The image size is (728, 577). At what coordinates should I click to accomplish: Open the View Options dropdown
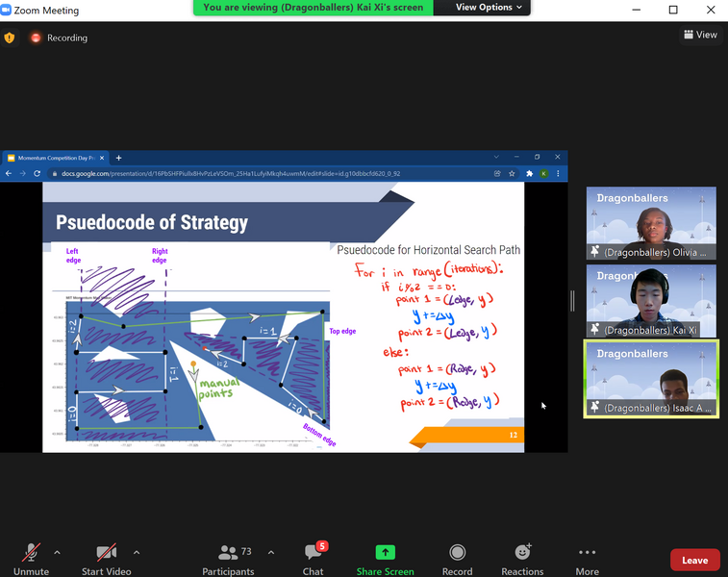(x=490, y=7)
